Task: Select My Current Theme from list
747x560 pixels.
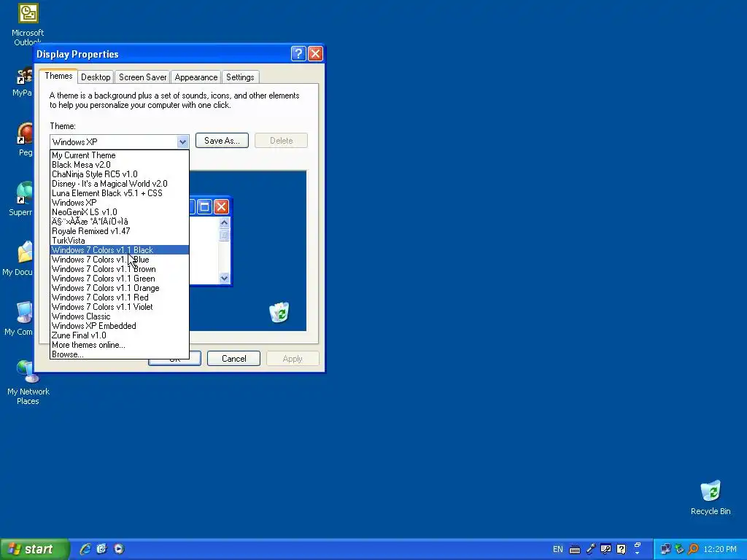Action: point(120,155)
